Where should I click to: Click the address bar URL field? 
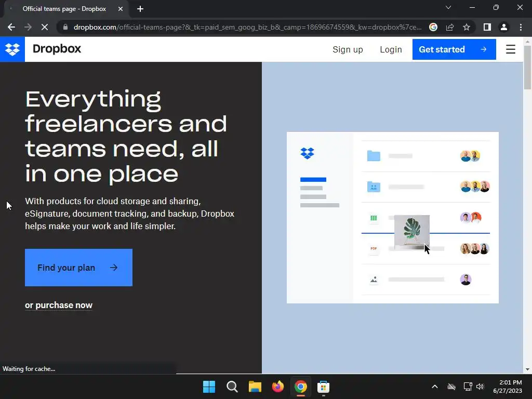[x=247, y=27]
